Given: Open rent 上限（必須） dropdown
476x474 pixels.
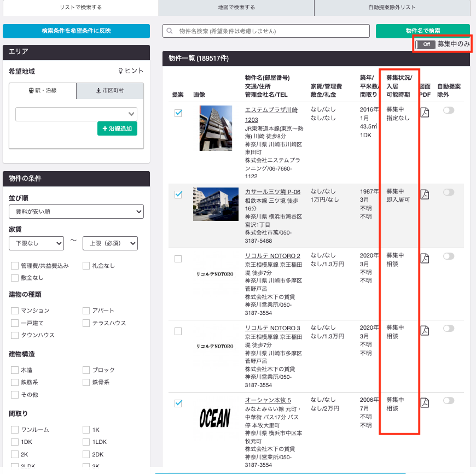Looking at the screenshot, I should coord(110,243).
